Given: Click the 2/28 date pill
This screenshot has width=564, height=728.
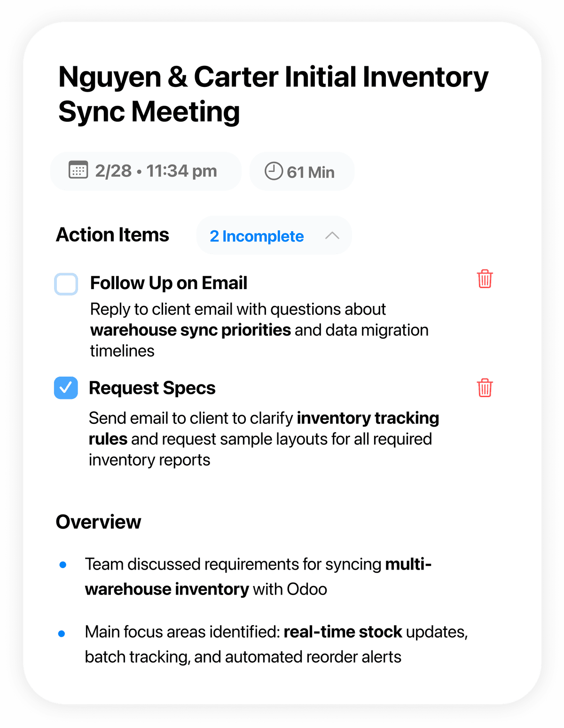Looking at the screenshot, I should (x=145, y=171).
